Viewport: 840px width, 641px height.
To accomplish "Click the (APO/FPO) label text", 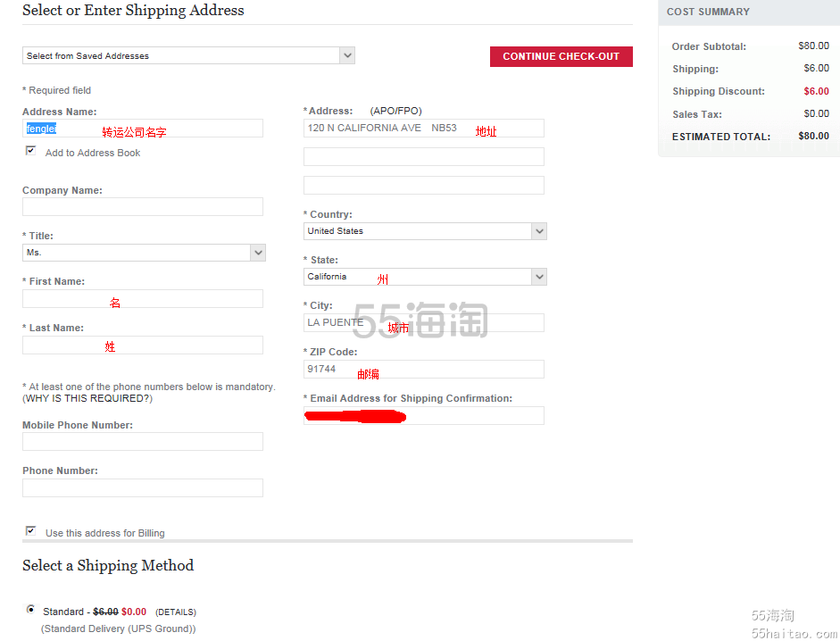I will point(395,111).
